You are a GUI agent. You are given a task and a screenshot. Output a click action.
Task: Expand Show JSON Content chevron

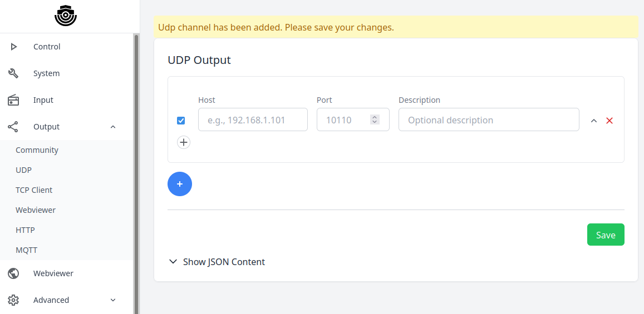[173, 262]
